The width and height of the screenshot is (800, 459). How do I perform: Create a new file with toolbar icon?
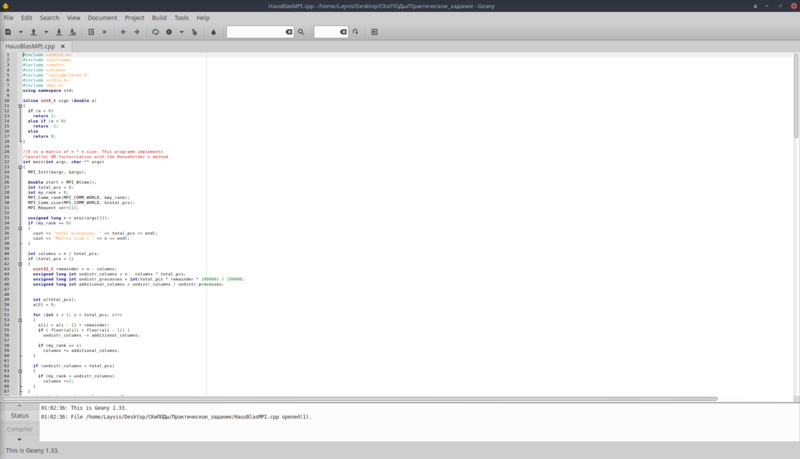click(8, 32)
